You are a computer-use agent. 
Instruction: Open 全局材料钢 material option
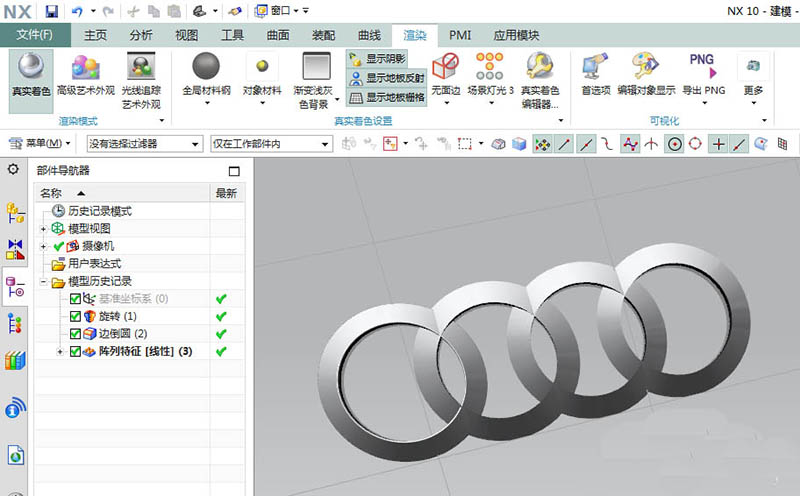click(x=206, y=77)
